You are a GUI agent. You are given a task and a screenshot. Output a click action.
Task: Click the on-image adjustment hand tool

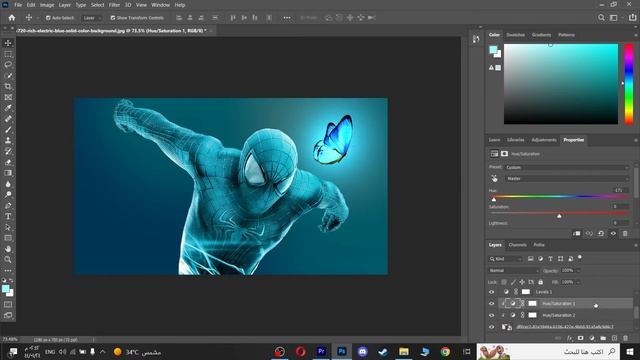pos(494,178)
